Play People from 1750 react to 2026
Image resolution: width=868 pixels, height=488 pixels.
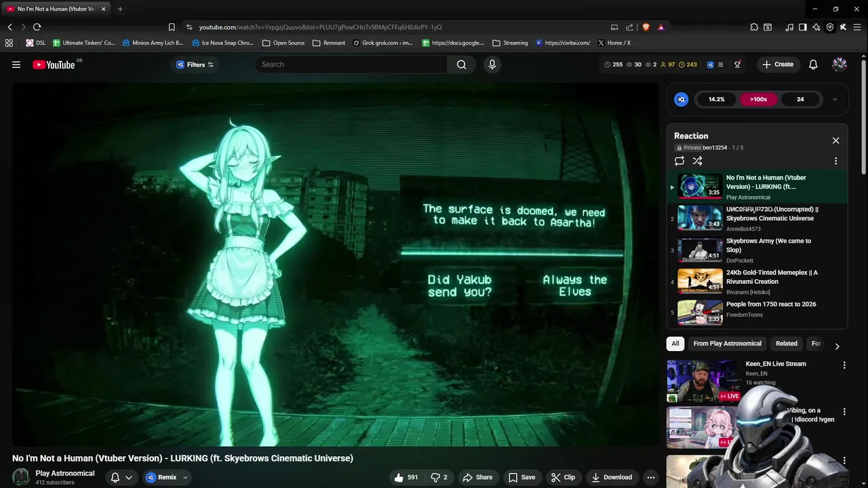[757, 312]
